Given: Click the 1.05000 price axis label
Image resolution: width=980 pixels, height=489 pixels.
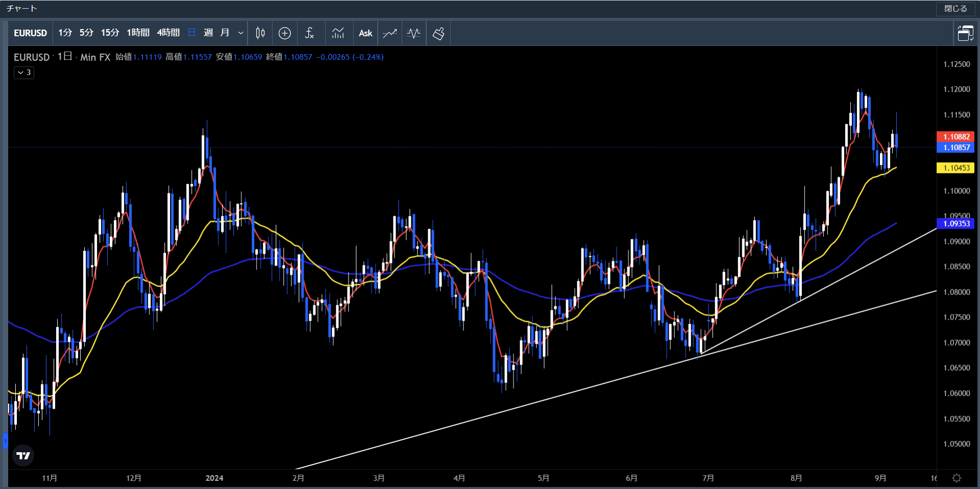Looking at the screenshot, I should [x=957, y=444].
